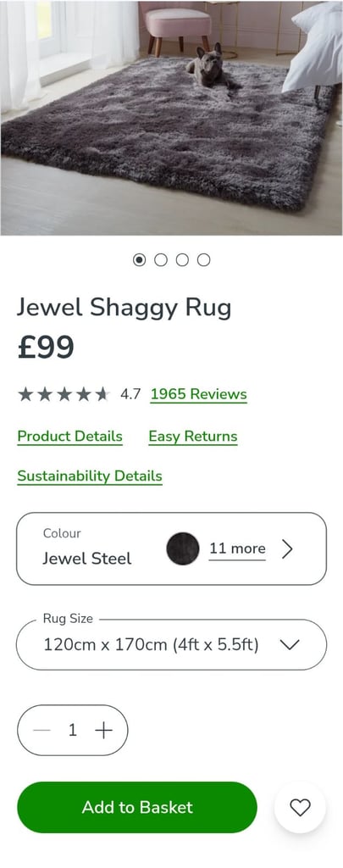The image size is (343, 868).
Task: Show the fourth product image dot
Action: [204, 259]
